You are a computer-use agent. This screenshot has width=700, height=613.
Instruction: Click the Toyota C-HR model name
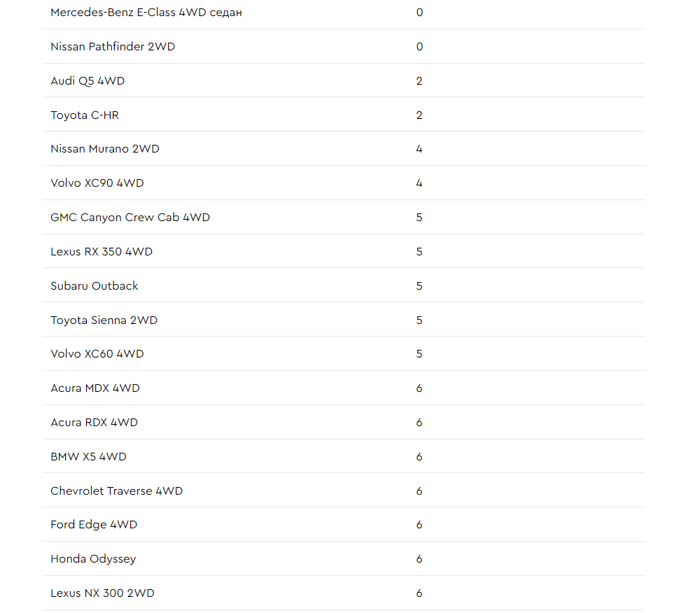point(85,115)
